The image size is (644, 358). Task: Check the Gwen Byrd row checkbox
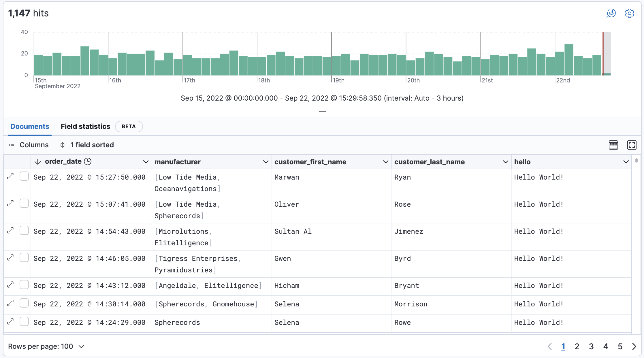(x=24, y=258)
